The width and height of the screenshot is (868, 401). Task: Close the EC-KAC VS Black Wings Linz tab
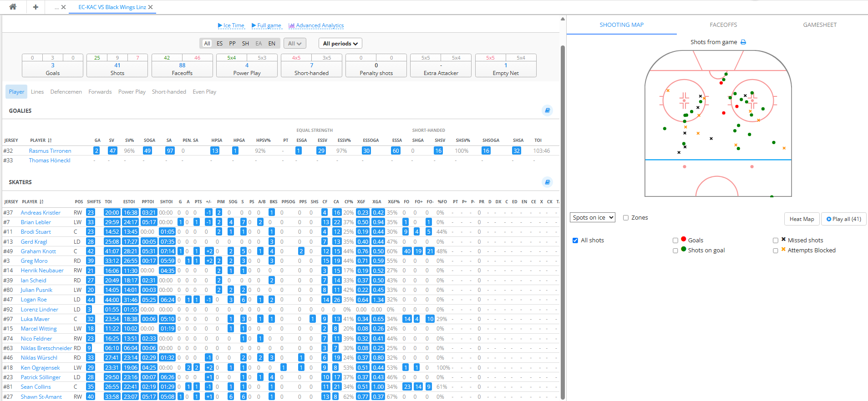coord(151,7)
